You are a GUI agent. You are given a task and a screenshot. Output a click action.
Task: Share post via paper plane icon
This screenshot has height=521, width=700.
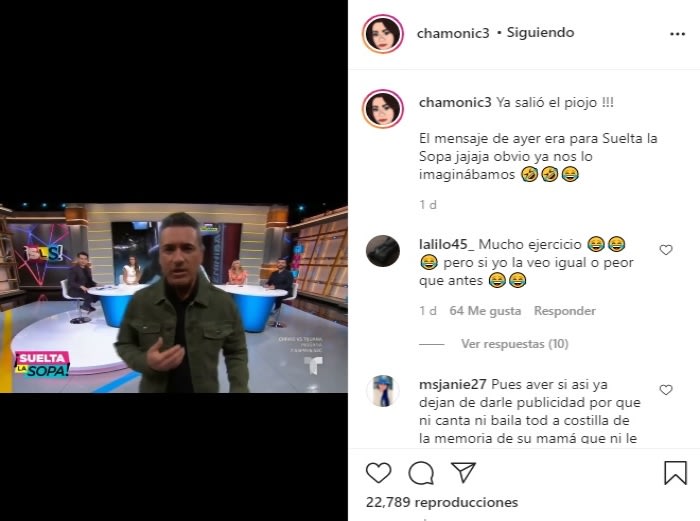click(x=463, y=472)
